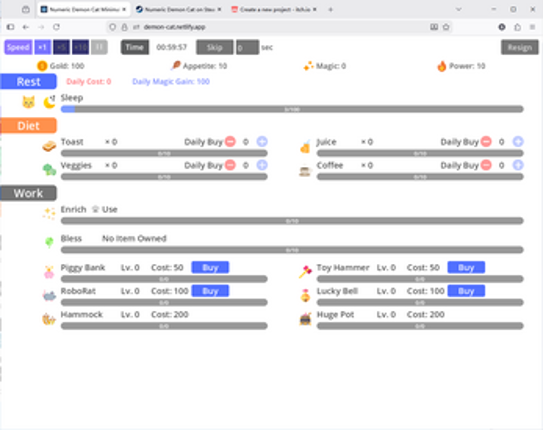Click the Sleep progress bar
The width and height of the screenshot is (543, 430).
coord(292,109)
